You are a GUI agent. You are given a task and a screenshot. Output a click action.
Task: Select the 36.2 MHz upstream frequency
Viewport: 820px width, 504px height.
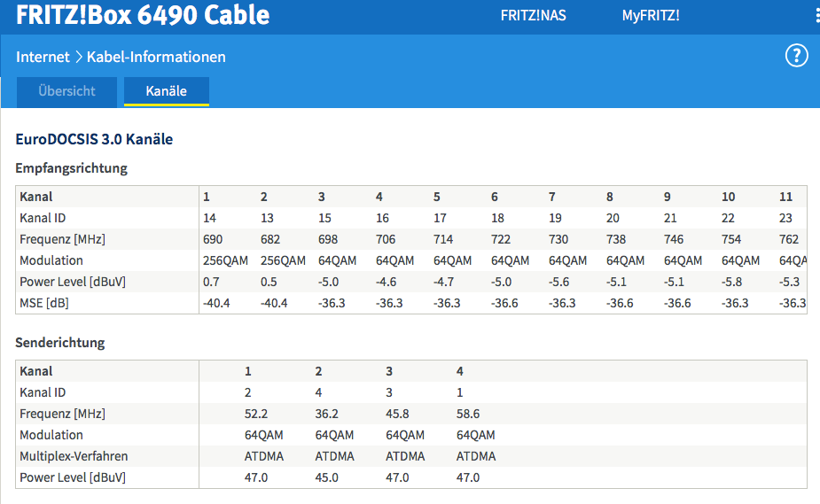tap(327, 414)
